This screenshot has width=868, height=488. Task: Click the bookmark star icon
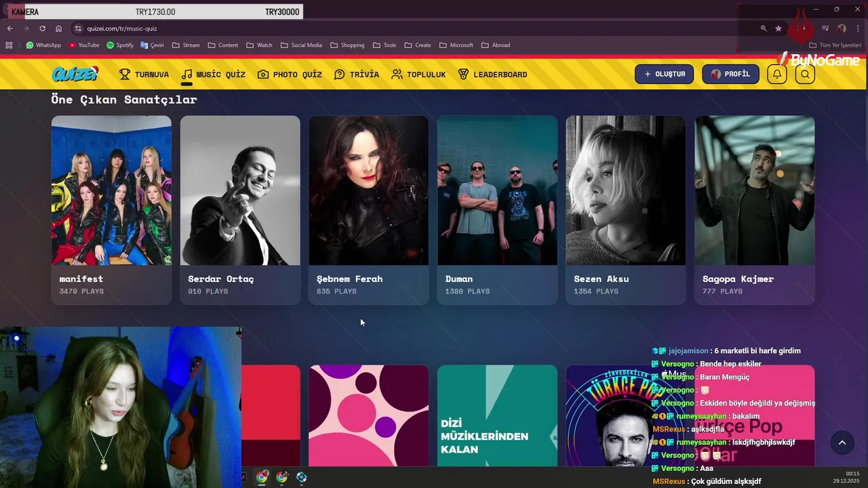coord(778,28)
